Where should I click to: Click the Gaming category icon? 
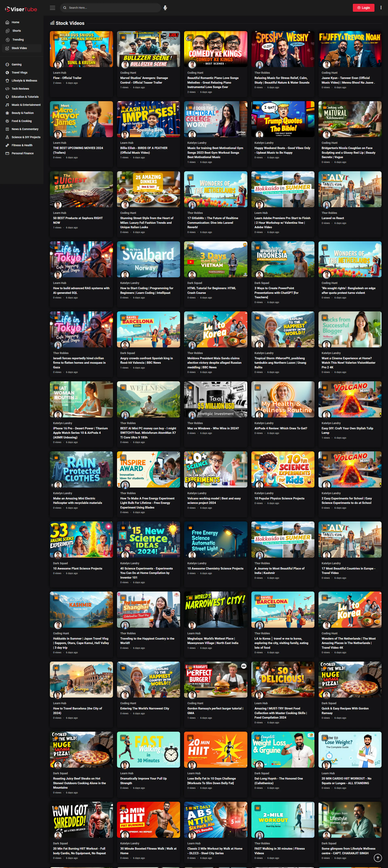pyautogui.click(x=7, y=64)
